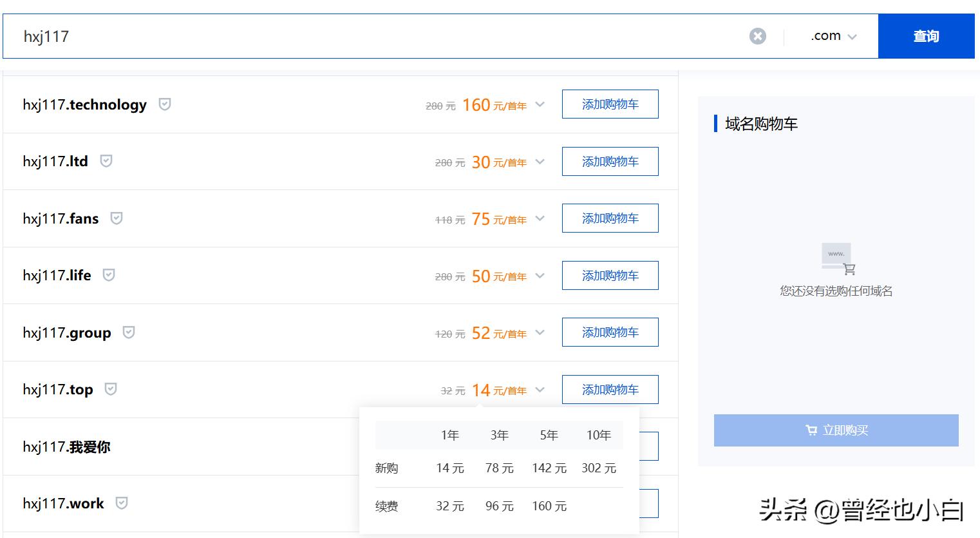The image size is (980, 538).
Task: Expand price details for hxj117.fans
Action: pos(540,218)
